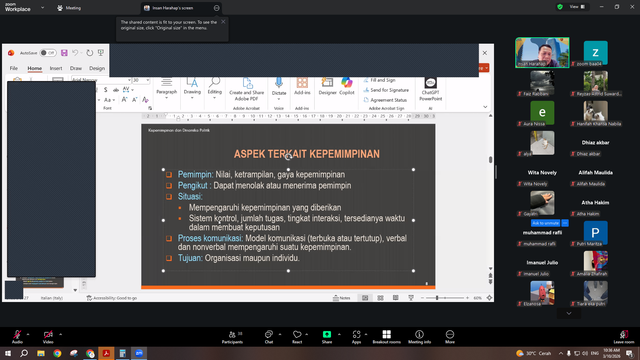Click the Clear All Formatting icon
Viewport: 640px width, 360px height.
tap(145, 100)
